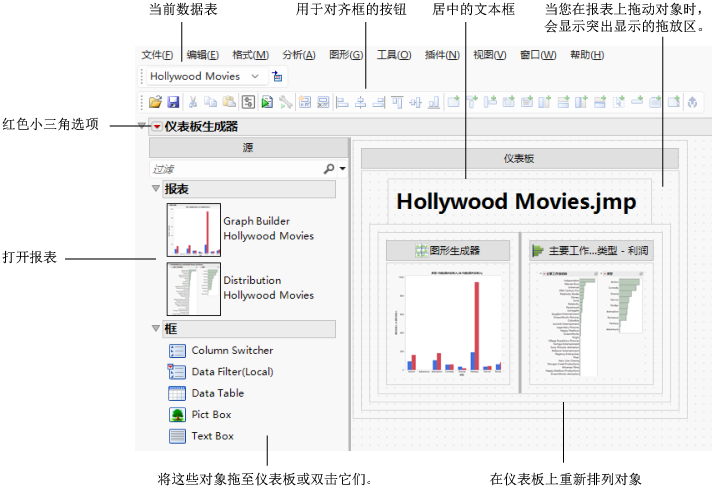Select the Distribution report thumbnail
The image size is (714, 490).
(194, 289)
